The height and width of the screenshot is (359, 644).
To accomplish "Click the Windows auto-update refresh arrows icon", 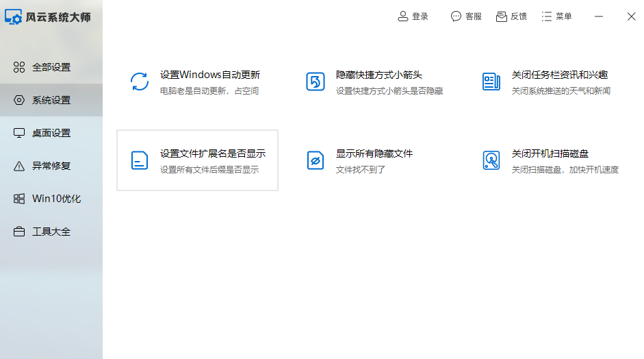I will pyautogui.click(x=140, y=82).
